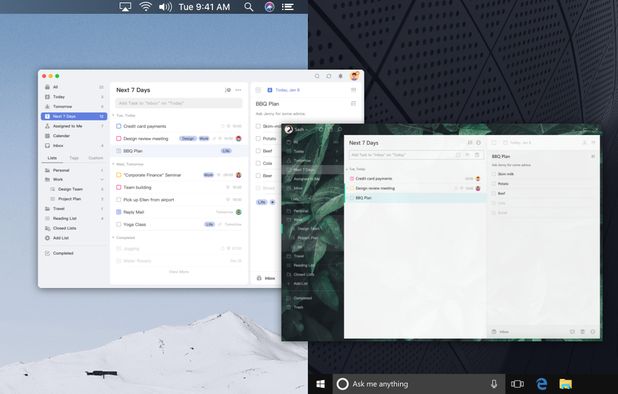Open Reading List in the Mac sidebar
Image resolution: width=618 pixels, height=394 pixels.
pos(74,219)
